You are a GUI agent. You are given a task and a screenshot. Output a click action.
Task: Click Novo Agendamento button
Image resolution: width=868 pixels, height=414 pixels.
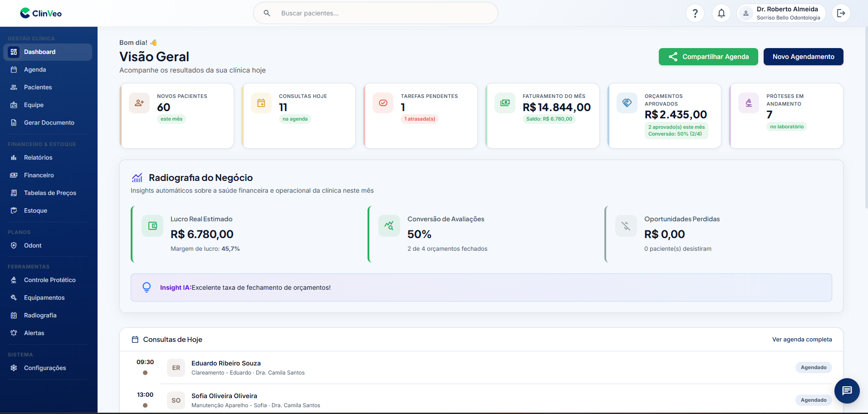click(x=803, y=57)
